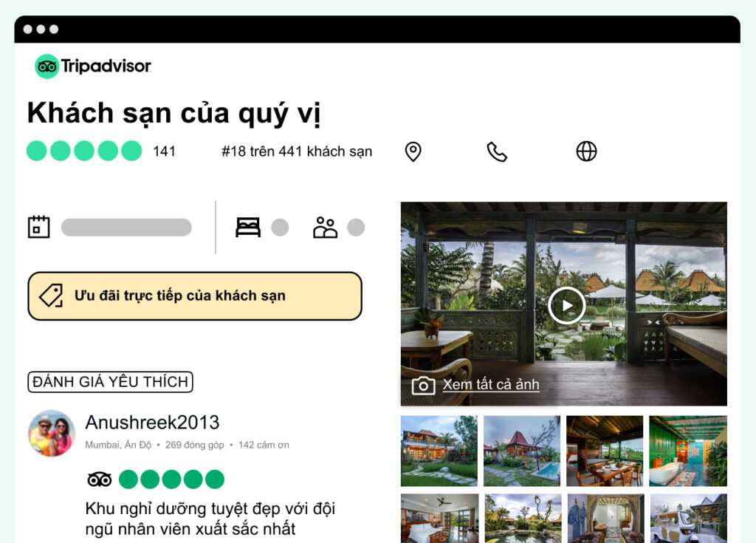Click "142 cảm ơn" text

coord(264,445)
